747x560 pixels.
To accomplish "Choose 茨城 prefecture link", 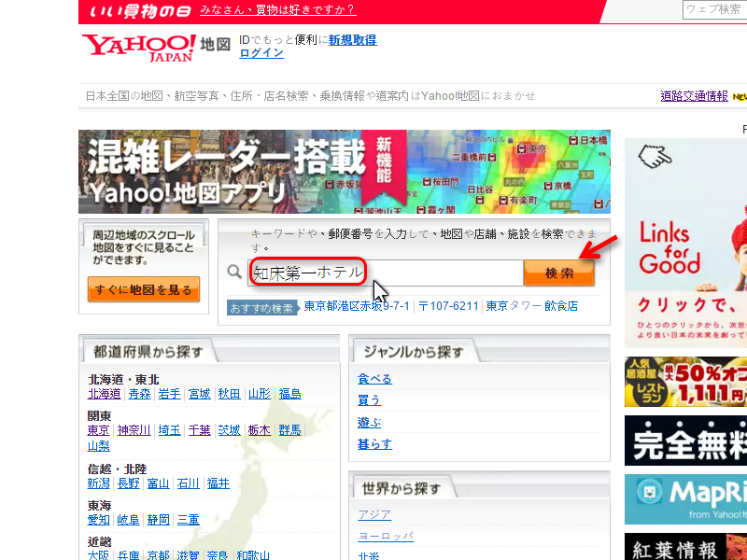I will coord(229,430).
